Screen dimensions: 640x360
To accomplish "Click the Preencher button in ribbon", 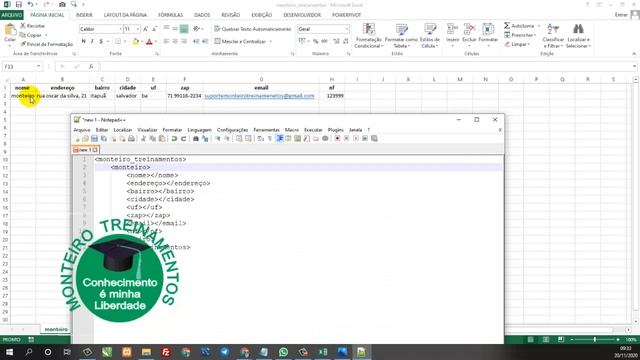I will [520, 35].
